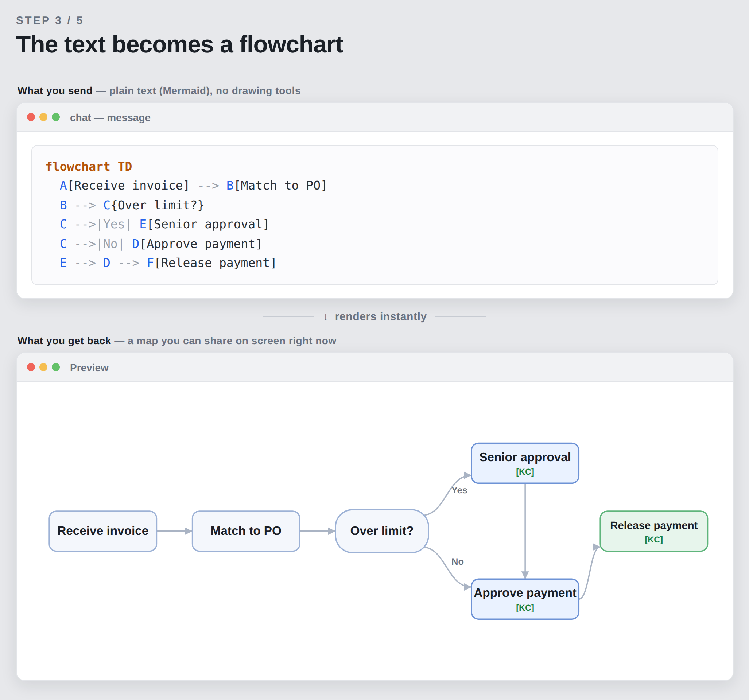Click the 'renders instantly' caption
Screen dimensions: 749x700
[381, 316]
